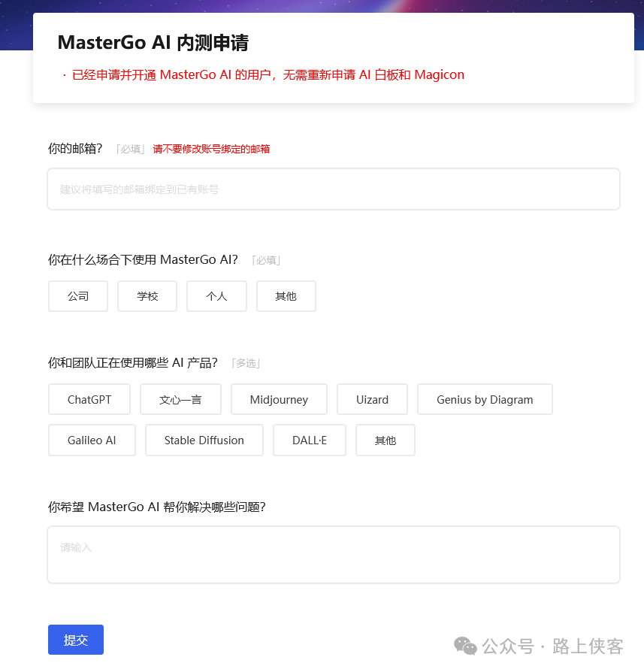Click the 你的邮箱? question label
Viewport: 644px width, 672px height.
point(75,149)
